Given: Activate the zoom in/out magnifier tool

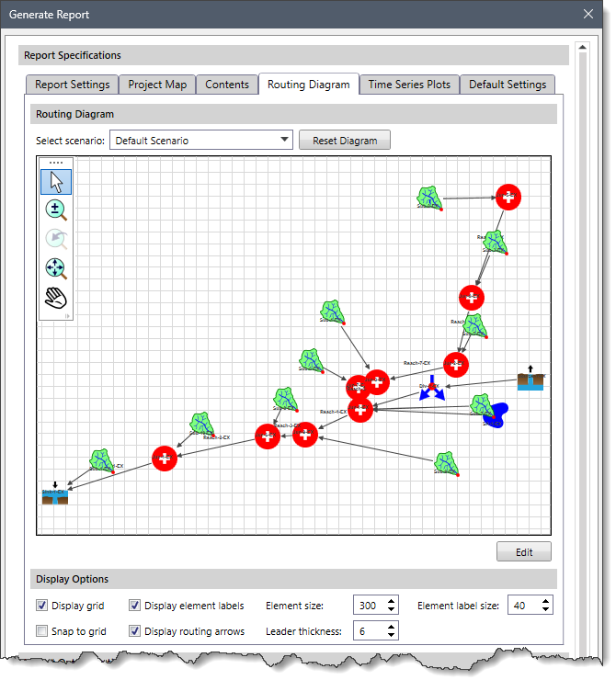Looking at the screenshot, I should click(x=56, y=210).
